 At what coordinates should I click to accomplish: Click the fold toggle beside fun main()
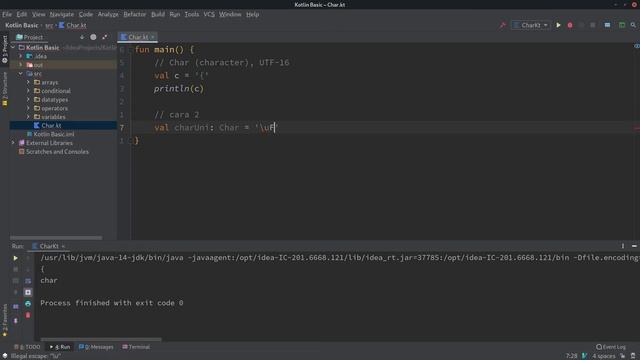131,50
